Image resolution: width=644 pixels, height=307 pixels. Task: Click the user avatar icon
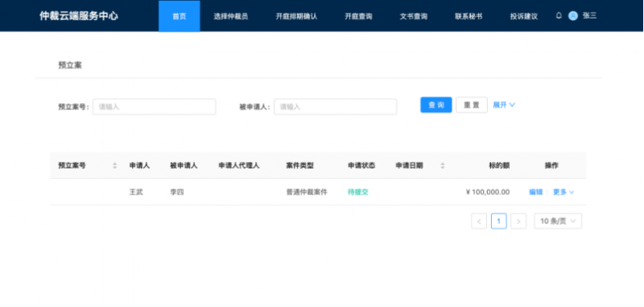pyautogui.click(x=573, y=16)
